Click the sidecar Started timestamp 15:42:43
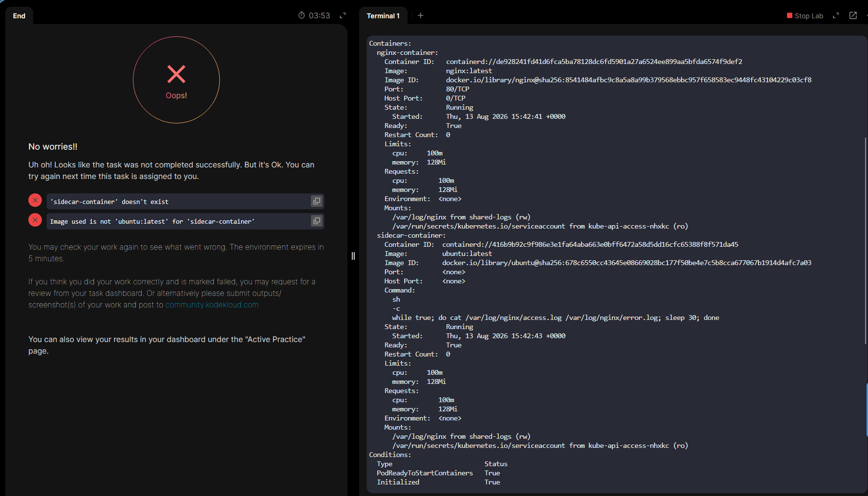Viewport: 868px width, 496px height. coord(506,336)
